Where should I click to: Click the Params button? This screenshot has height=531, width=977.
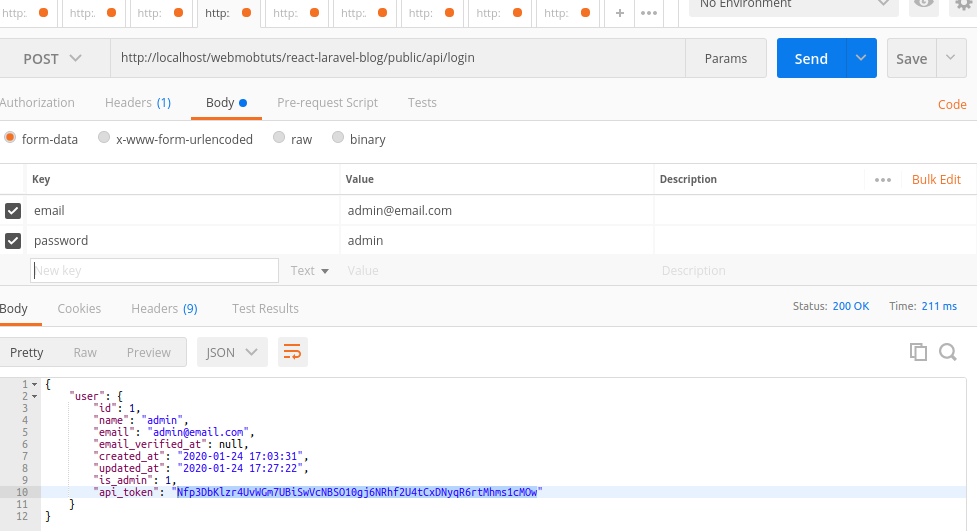[x=726, y=59]
